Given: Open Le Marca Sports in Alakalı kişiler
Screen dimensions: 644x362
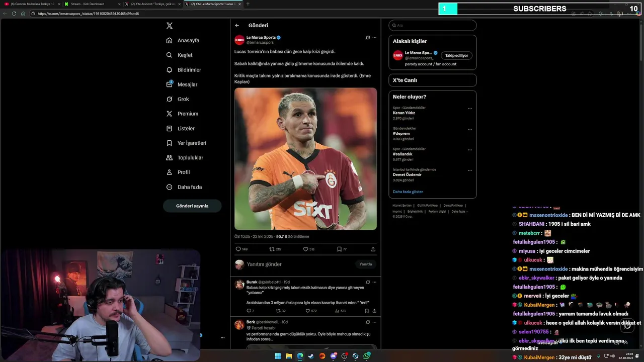Looking at the screenshot, I should click(x=419, y=53).
